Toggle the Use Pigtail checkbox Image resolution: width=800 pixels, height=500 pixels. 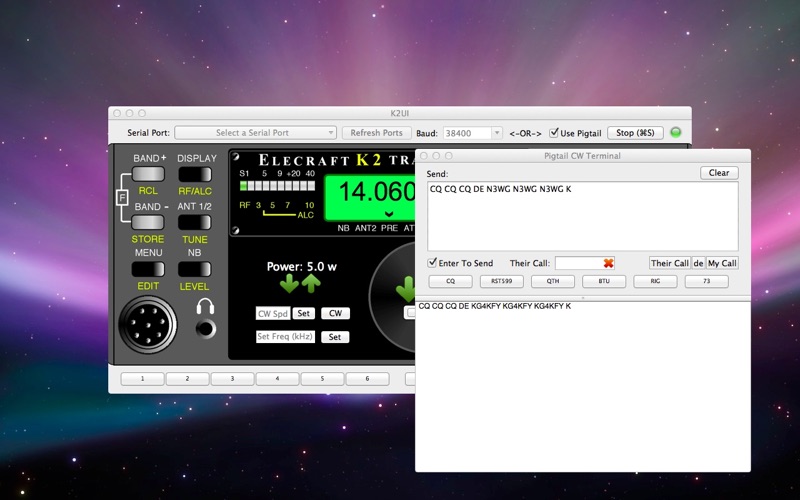554,133
